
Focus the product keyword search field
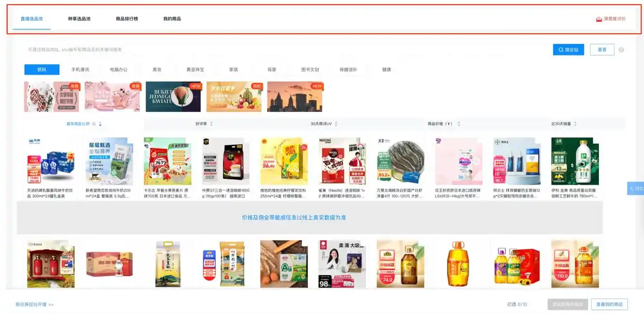285,50
